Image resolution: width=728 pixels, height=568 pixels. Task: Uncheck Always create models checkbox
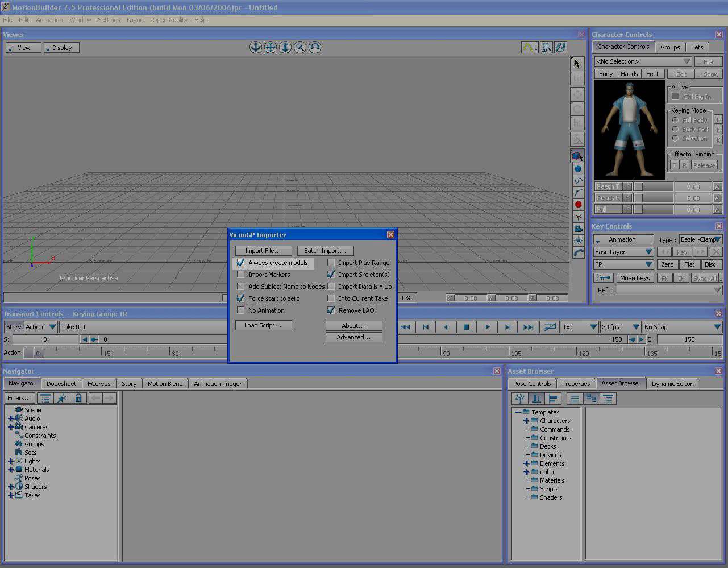tap(241, 263)
